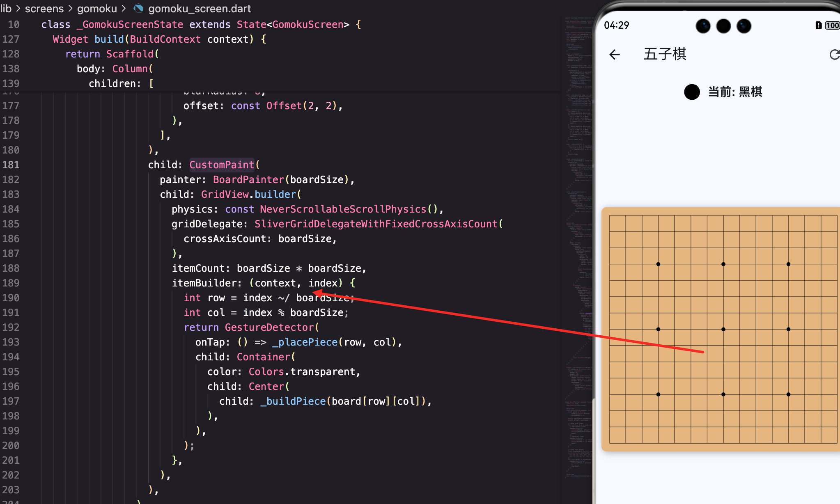Tap the battery icon in phone status bar
840x504 pixels.
coord(832,25)
